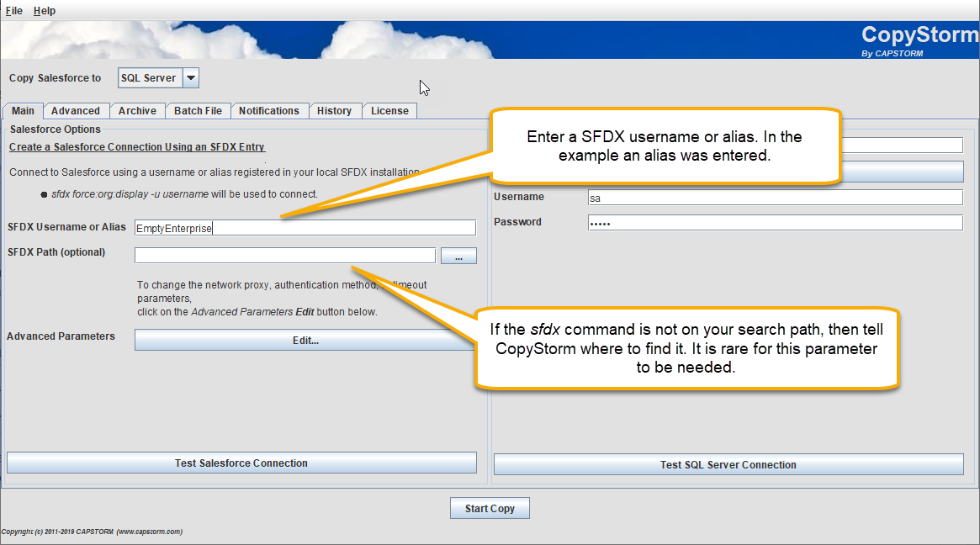Click the 'SFDX Path (optional)' label
Image resolution: width=980 pixels, height=545 pixels.
click(x=56, y=251)
